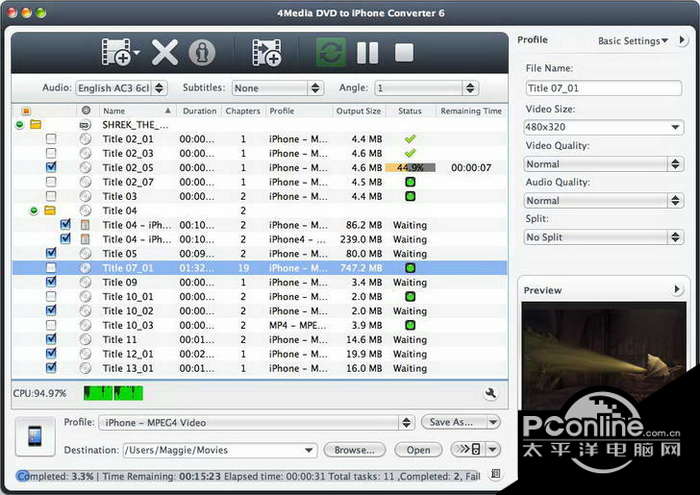Click the Browse... button
700x495 pixels.
point(354,450)
